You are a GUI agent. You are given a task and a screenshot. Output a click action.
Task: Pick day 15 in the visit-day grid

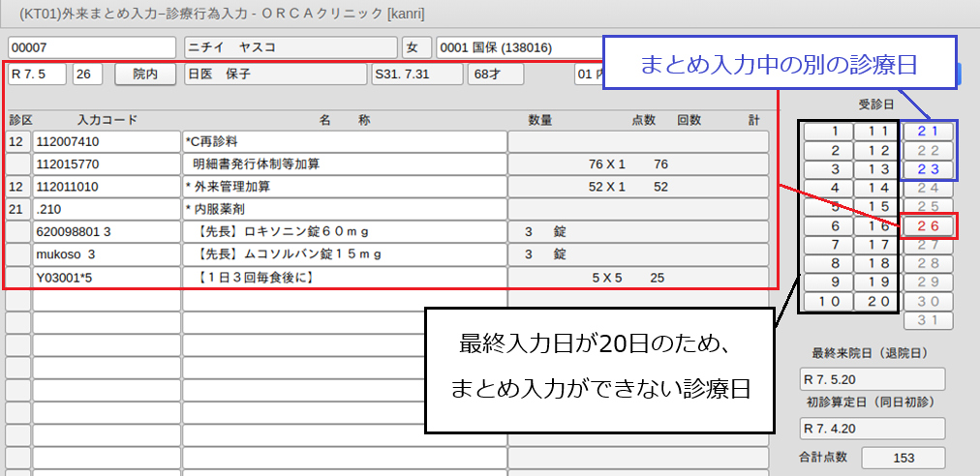(876, 207)
